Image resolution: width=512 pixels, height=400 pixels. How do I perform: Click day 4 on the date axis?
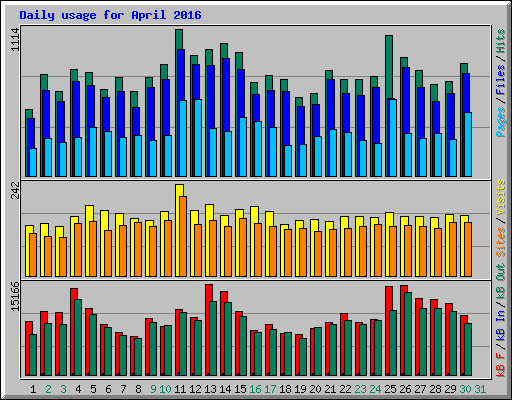click(x=78, y=389)
